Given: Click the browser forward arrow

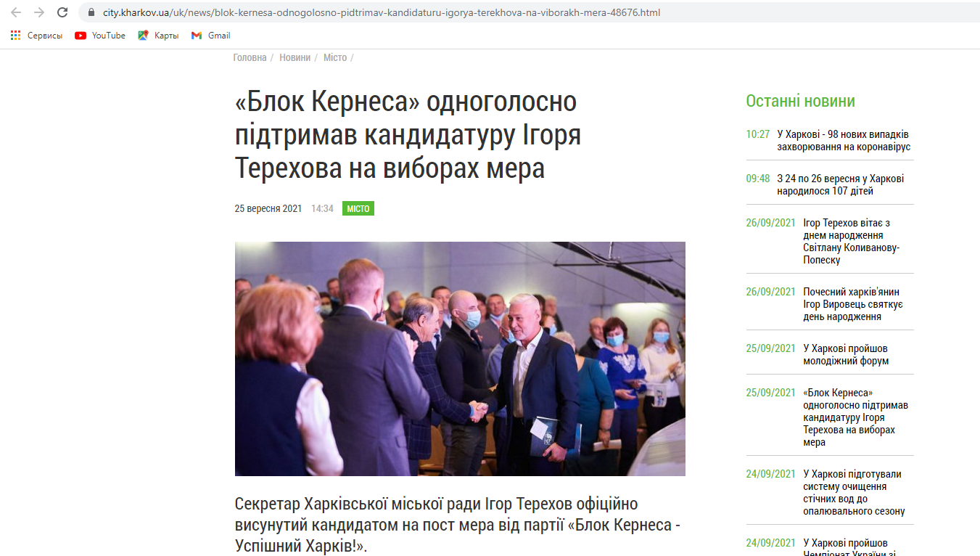Looking at the screenshot, I should pyautogui.click(x=39, y=12).
